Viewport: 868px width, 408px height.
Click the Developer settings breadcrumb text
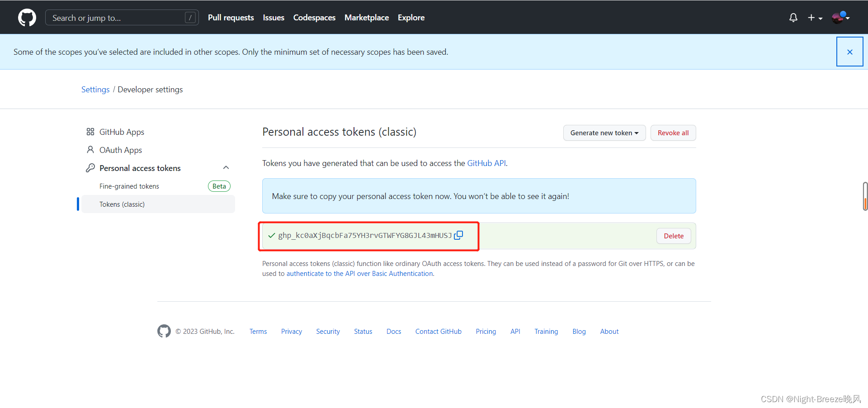coord(150,90)
